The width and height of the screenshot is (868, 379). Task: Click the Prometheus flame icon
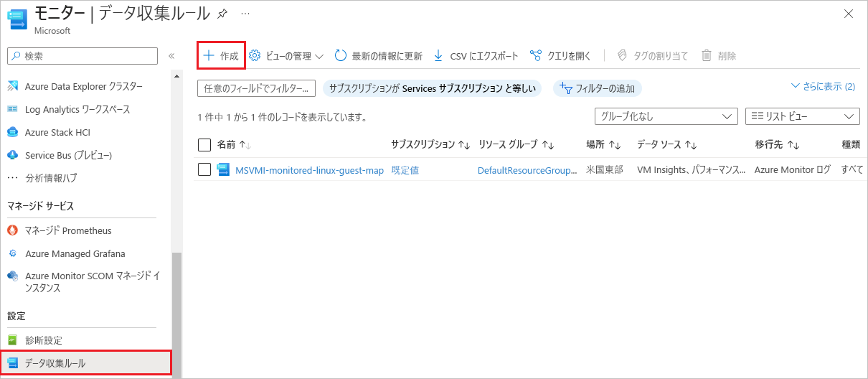[12, 230]
